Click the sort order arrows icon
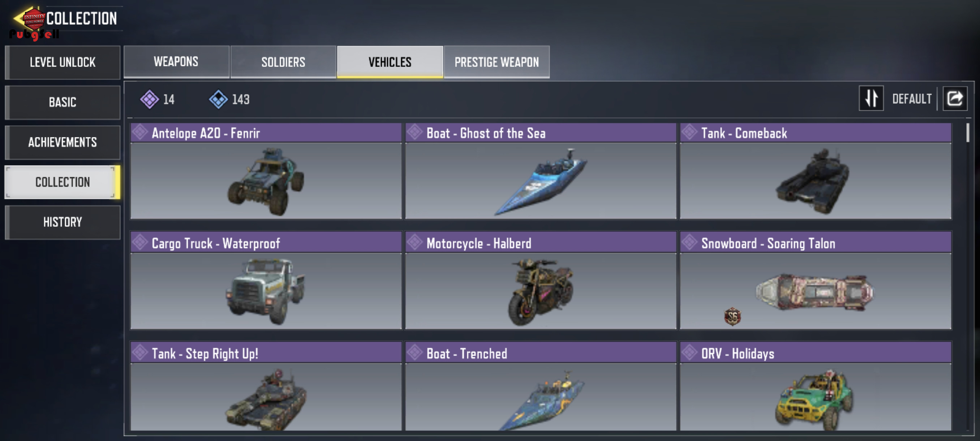The width and height of the screenshot is (980, 441). point(871,99)
